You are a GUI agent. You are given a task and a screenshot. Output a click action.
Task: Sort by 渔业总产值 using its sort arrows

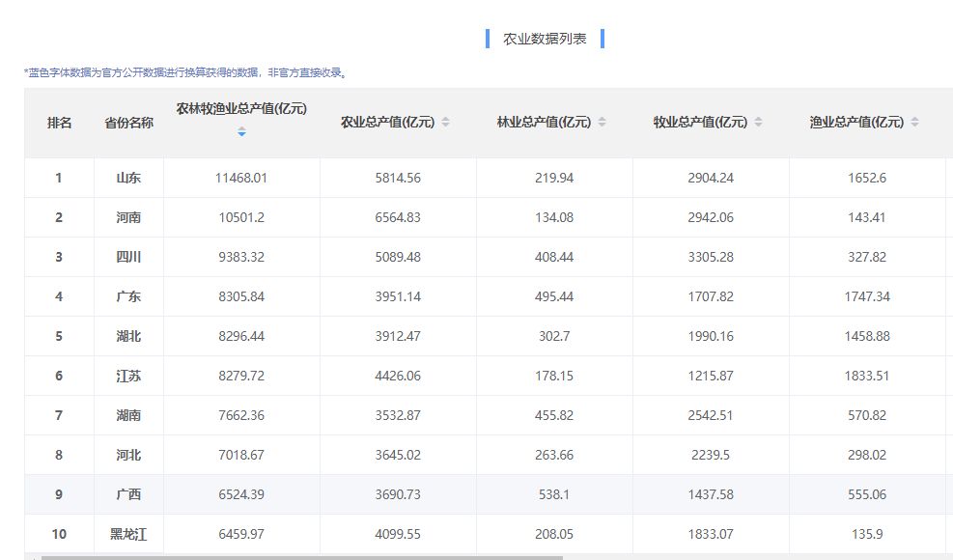tap(914, 122)
